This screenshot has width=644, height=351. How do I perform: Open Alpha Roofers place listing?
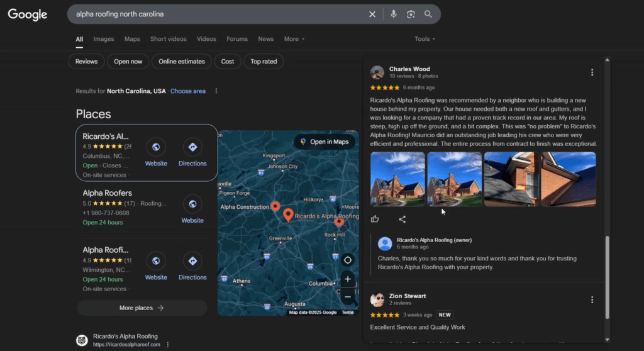107,193
